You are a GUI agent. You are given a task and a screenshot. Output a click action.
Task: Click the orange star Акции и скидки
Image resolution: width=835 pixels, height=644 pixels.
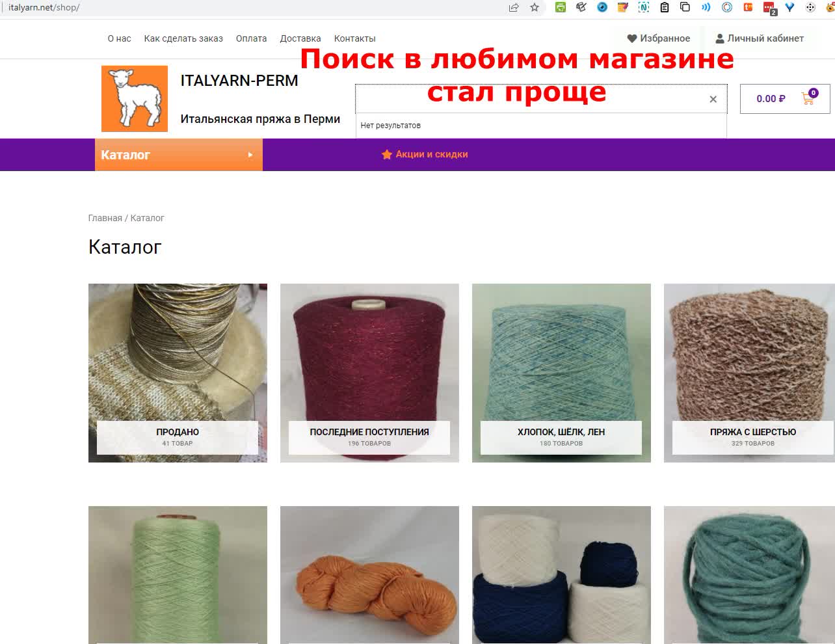point(386,154)
